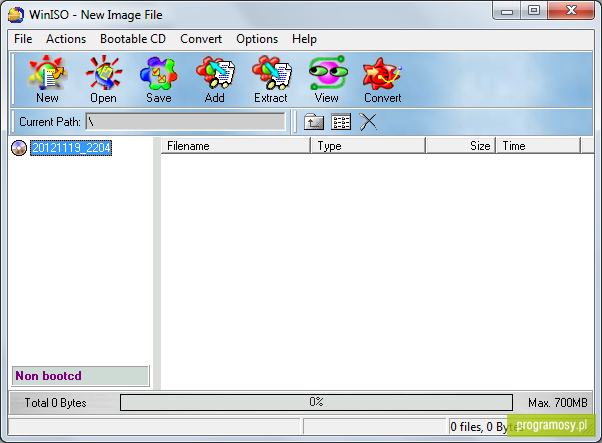The image size is (602, 443).
Task: Close the WinISO window
Action: [x=571, y=10]
